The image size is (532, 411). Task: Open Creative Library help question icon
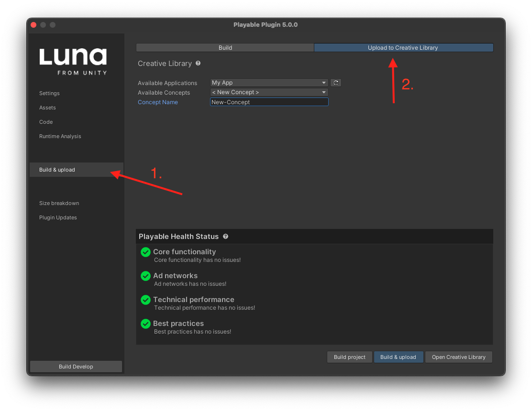[198, 64]
